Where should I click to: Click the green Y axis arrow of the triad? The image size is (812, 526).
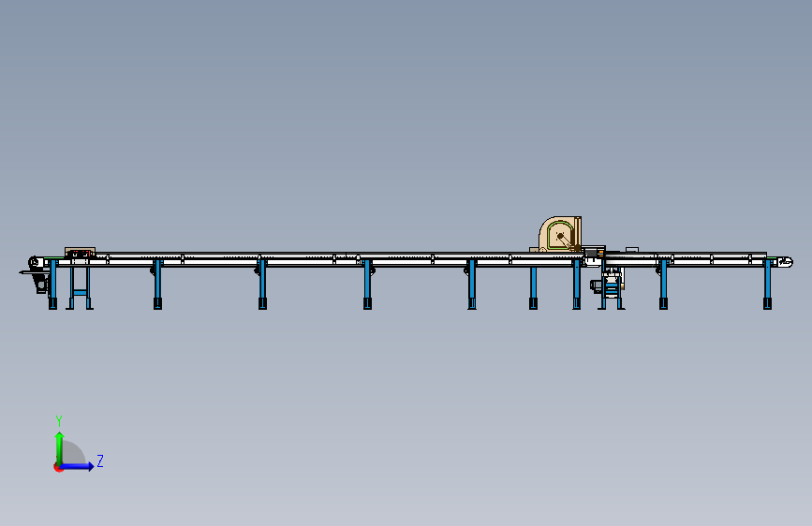click(x=59, y=447)
